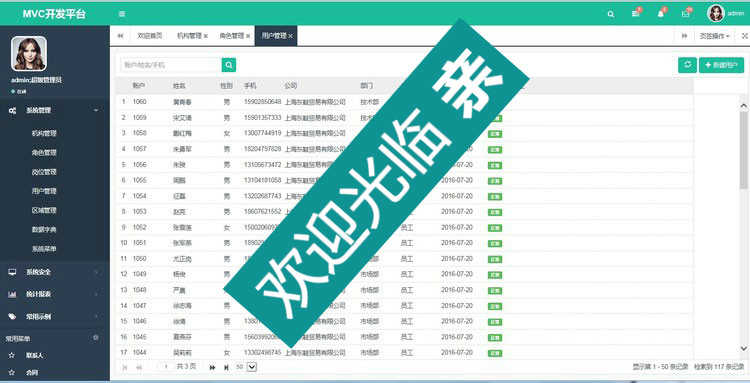Open the 页签操作 dropdown
750x383 pixels.
715,36
